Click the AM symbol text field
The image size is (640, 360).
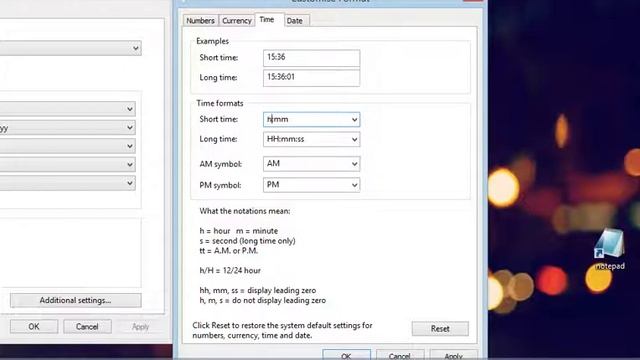click(x=306, y=164)
